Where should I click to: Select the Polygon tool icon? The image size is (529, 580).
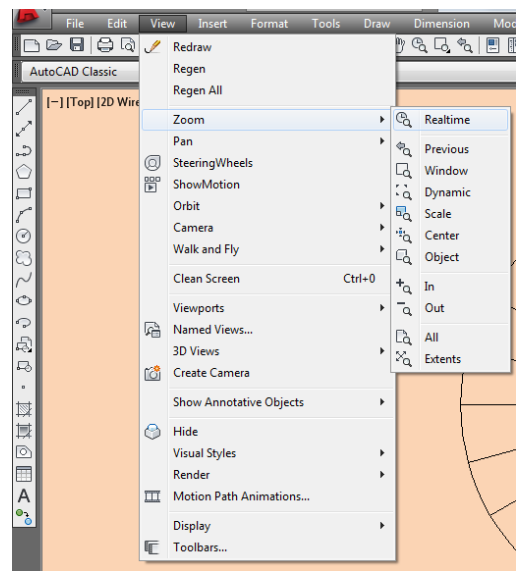click(x=24, y=172)
